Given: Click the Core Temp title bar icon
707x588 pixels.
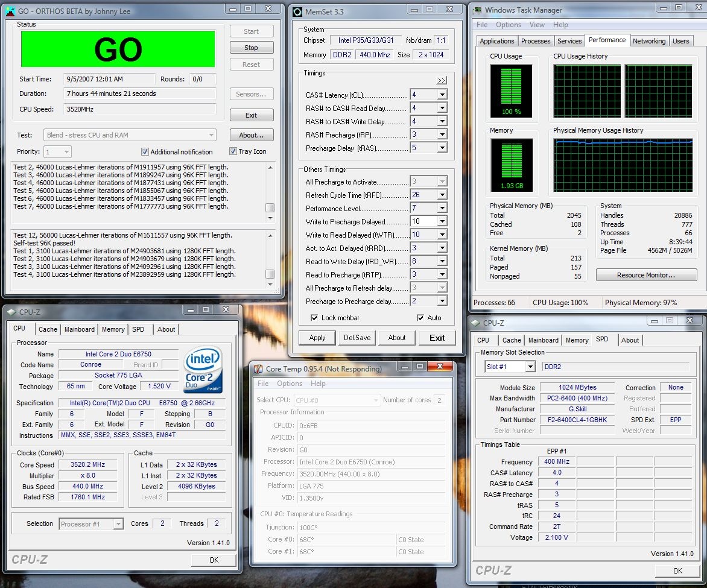Looking at the screenshot, I should (258, 369).
